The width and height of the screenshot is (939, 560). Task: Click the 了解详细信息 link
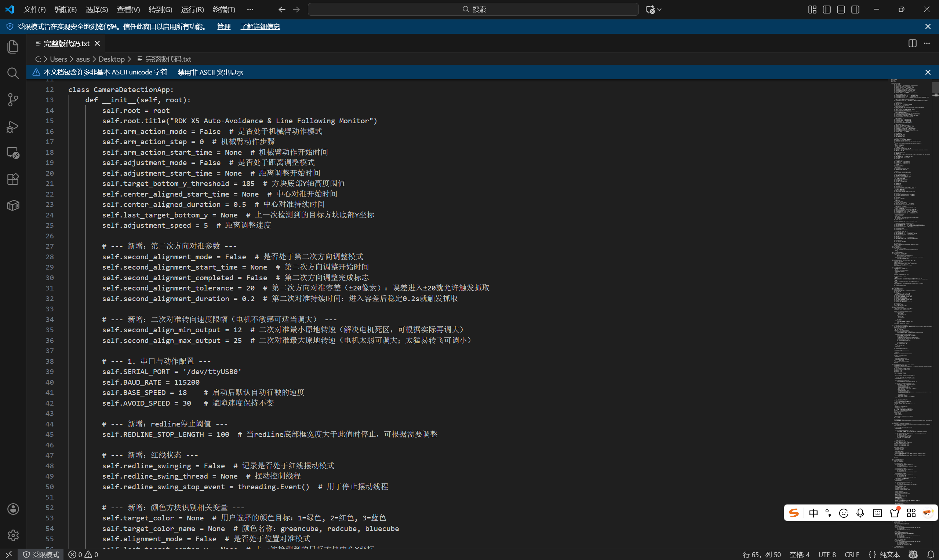coord(260,26)
